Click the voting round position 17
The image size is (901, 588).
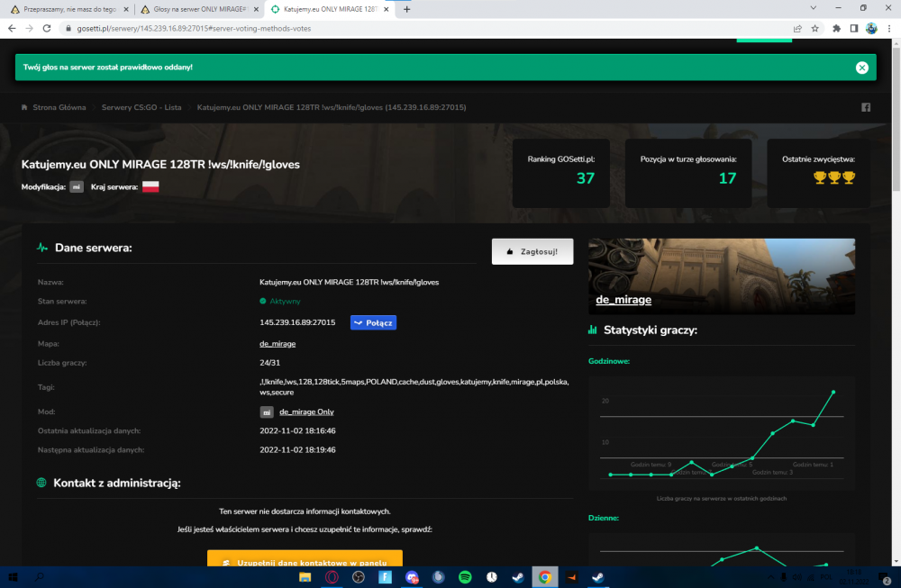click(727, 178)
